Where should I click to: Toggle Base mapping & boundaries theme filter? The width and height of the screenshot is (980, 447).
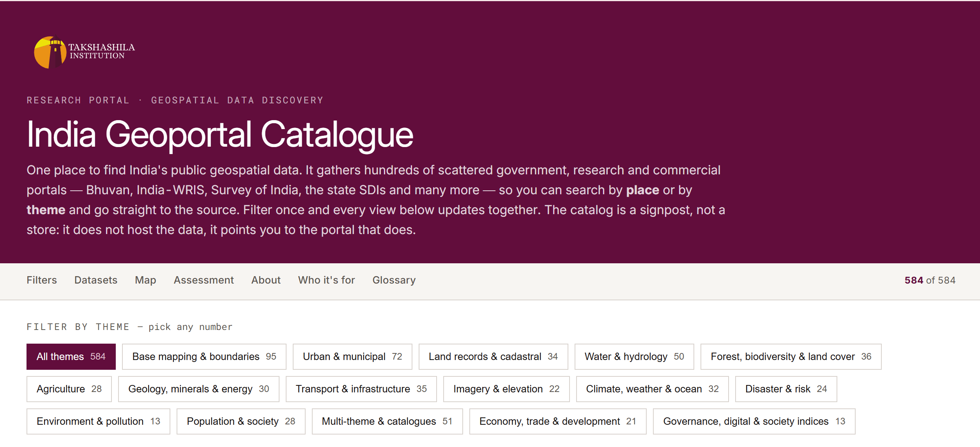coord(204,357)
